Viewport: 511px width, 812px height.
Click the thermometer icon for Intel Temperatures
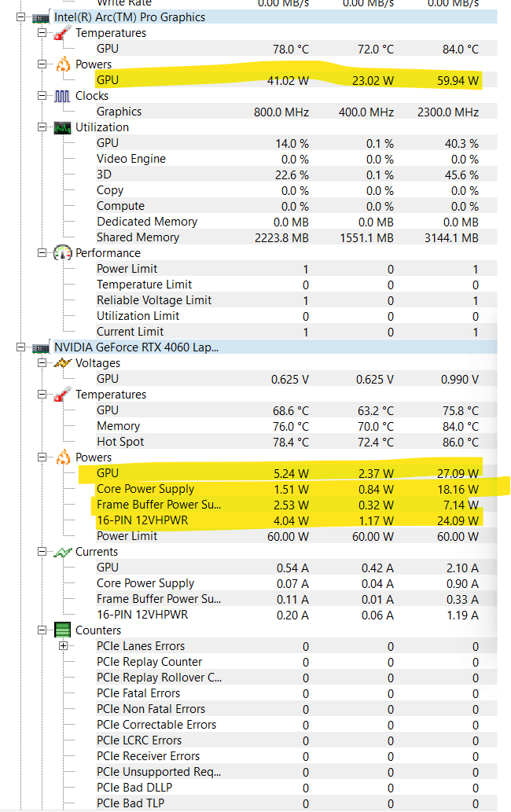(x=62, y=33)
